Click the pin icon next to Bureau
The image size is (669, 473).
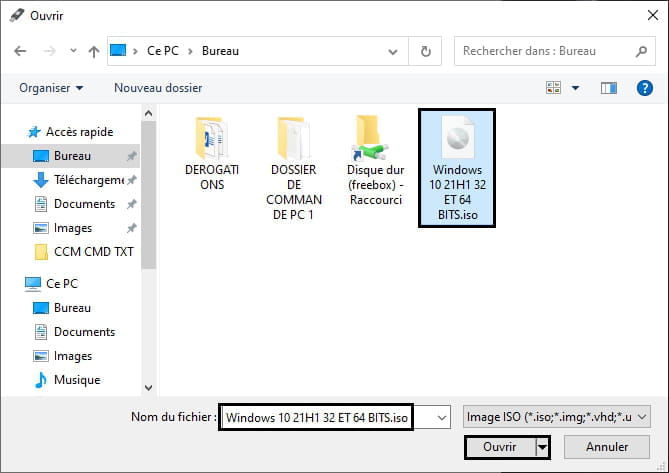click(x=131, y=156)
